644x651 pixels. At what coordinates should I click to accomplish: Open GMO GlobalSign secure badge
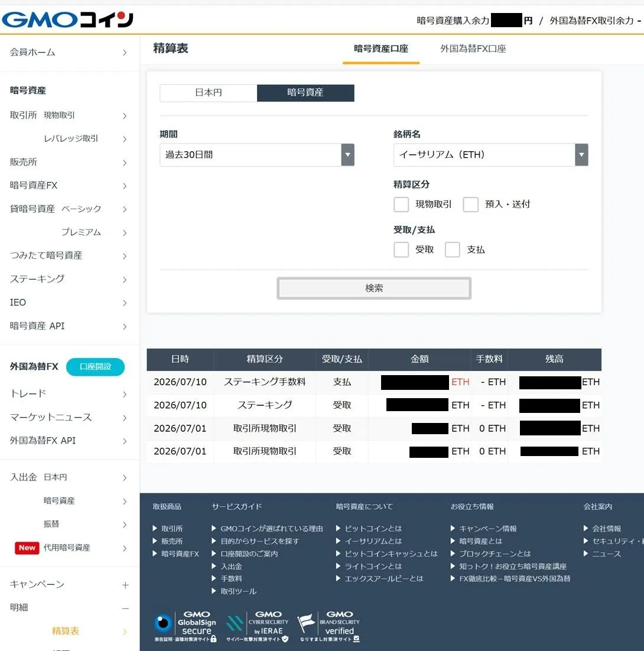pos(185,627)
